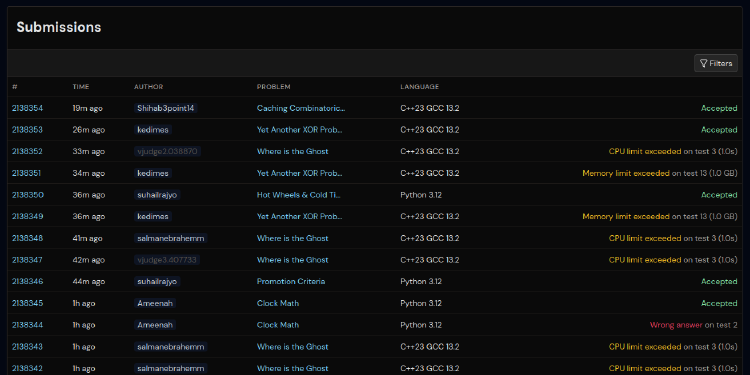Open submission 2138347

click(x=27, y=260)
